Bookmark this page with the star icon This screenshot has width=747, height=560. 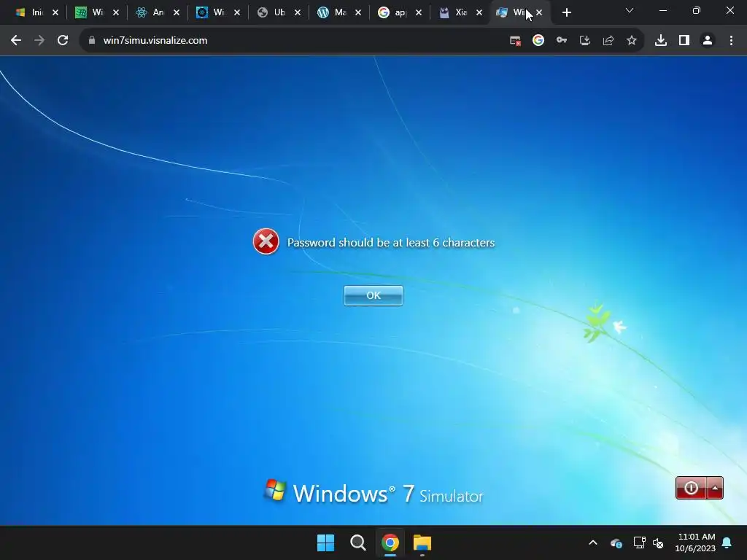coord(632,41)
